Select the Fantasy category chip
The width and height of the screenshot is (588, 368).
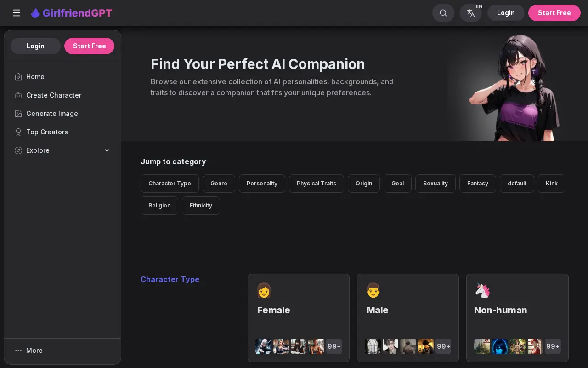(x=478, y=184)
